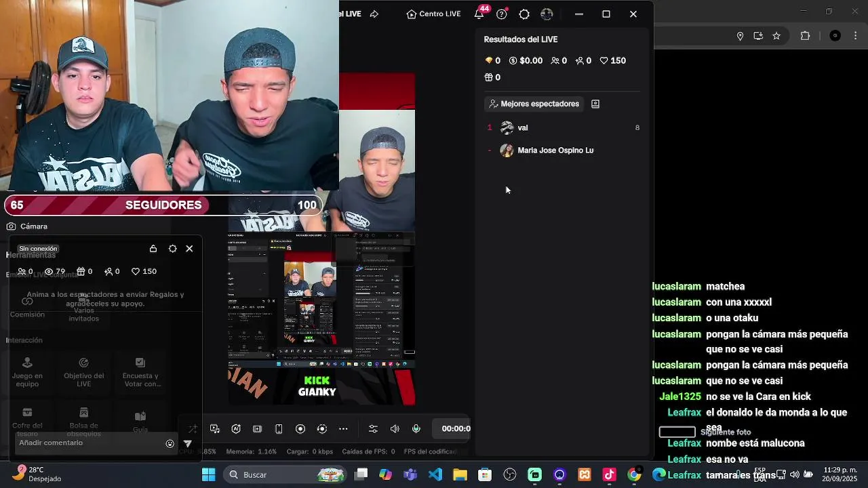The image size is (868, 488).
Task: Click the gift count in the overlay
Action: 85,271
